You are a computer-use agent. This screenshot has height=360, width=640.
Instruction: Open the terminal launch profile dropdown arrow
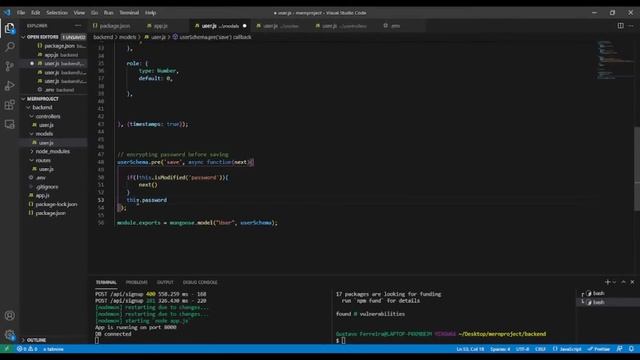pyautogui.click(x=614, y=282)
